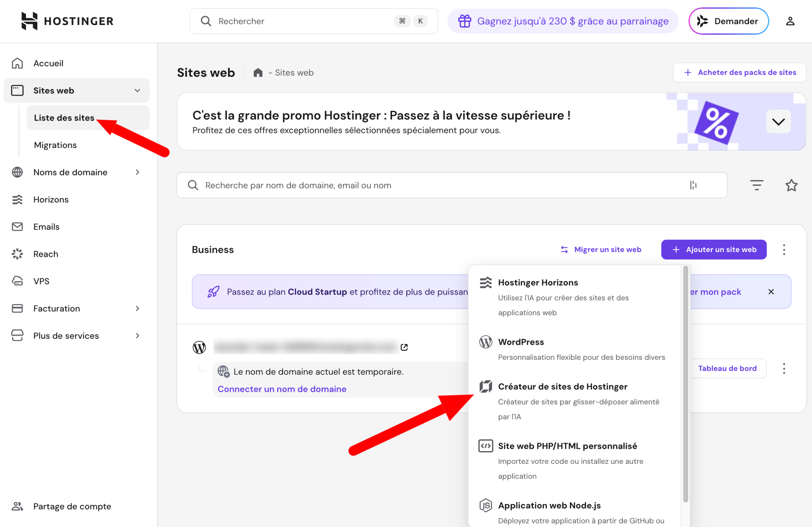Click the PHP/HTML code icon in dropdown
This screenshot has width=812, height=527.
click(x=486, y=446)
